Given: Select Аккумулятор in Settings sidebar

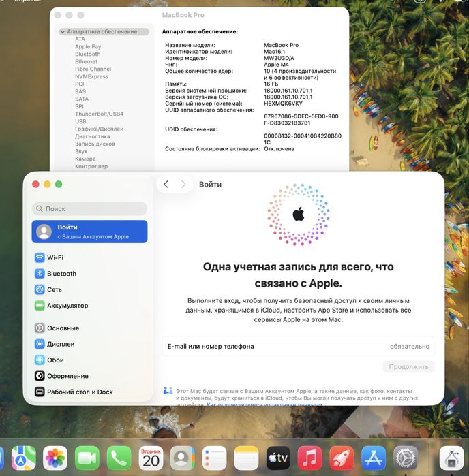Looking at the screenshot, I should (x=89, y=306).
